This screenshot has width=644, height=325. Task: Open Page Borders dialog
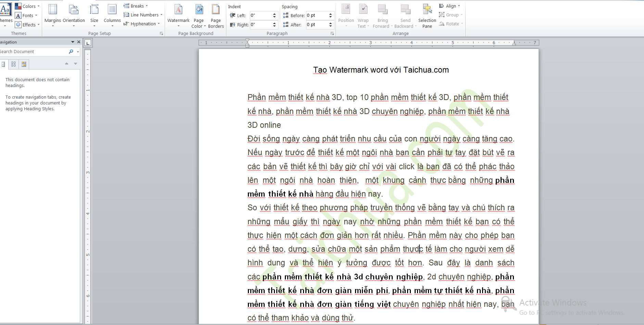(216, 15)
